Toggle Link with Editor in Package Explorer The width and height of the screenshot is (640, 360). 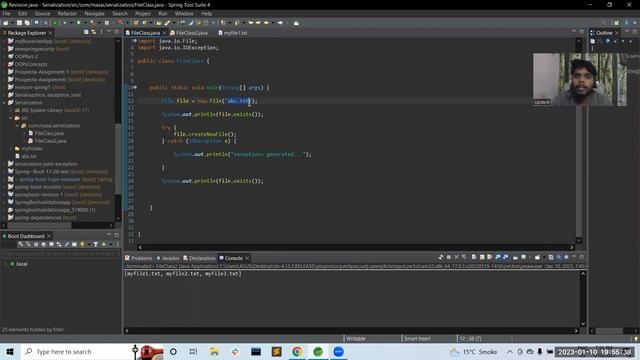point(93,32)
